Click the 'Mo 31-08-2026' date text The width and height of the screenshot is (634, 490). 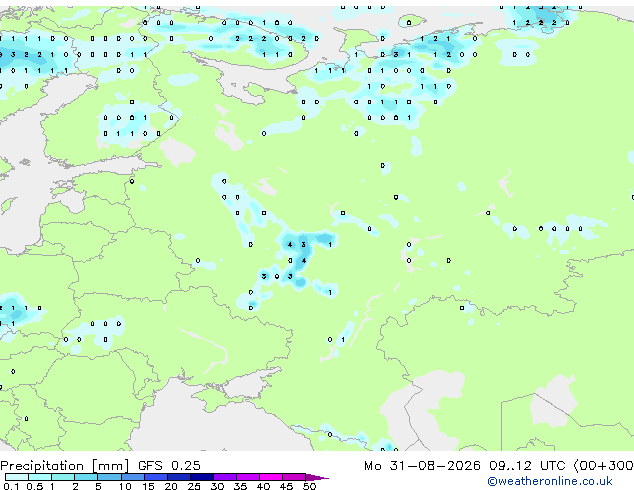tap(422, 466)
